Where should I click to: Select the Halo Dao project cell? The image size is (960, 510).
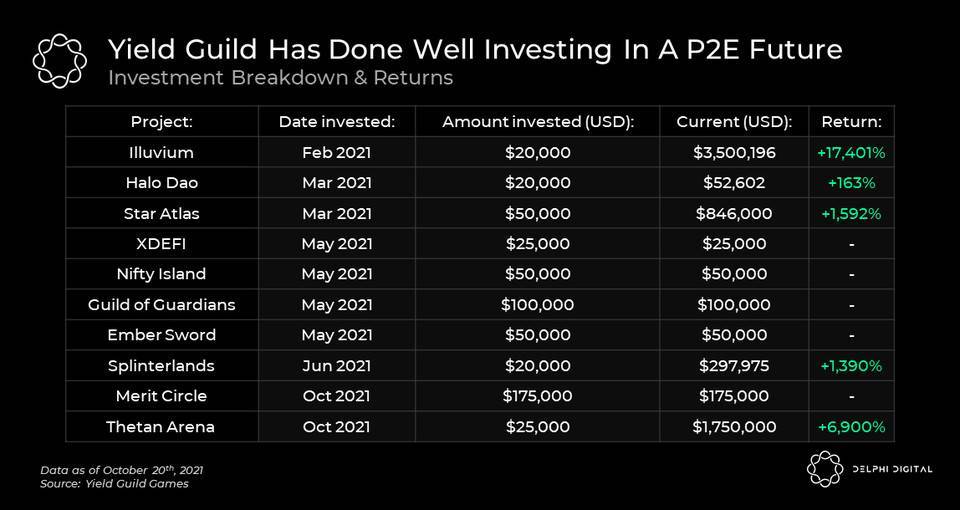161,183
